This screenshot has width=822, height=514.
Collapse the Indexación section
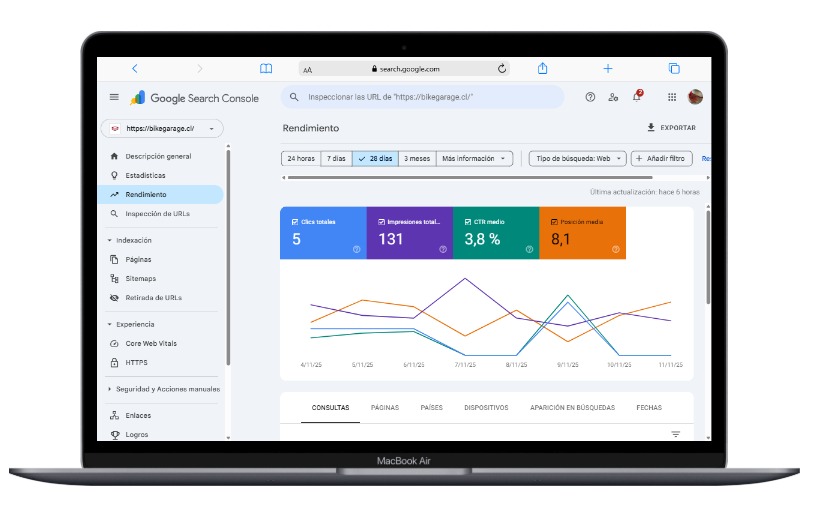pos(109,240)
